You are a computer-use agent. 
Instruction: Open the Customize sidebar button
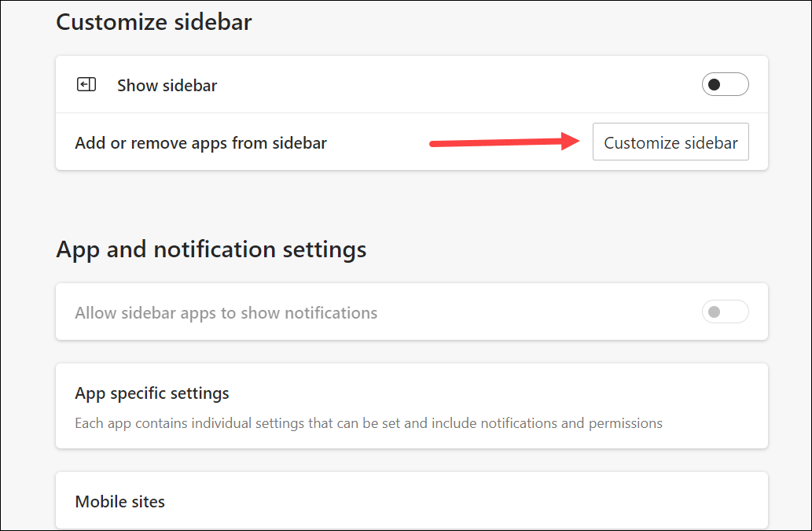(x=671, y=142)
